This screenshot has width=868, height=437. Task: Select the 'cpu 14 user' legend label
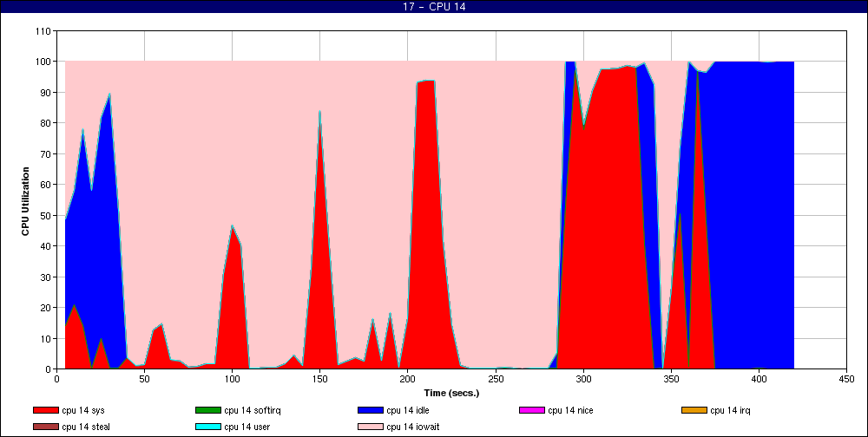tap(247, 427)
